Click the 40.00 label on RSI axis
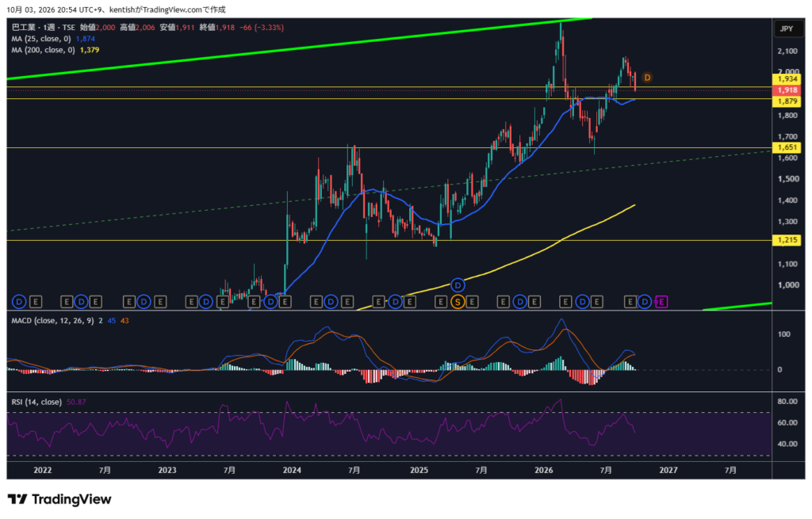 click(787, 444)
